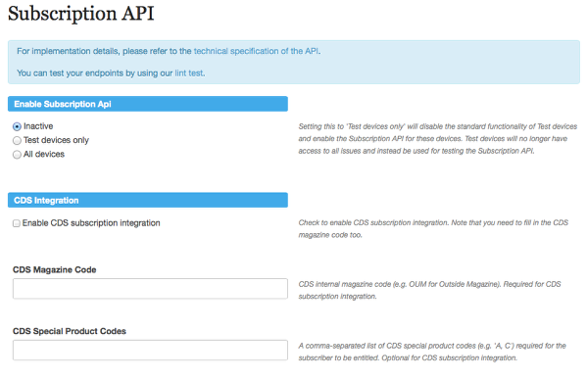Select the Test devices only option
The width and height of the screenshot is (588, 380).
(17, 140)
